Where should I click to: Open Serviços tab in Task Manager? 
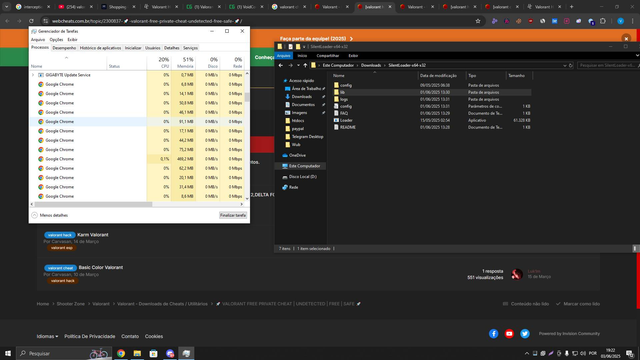190,48
